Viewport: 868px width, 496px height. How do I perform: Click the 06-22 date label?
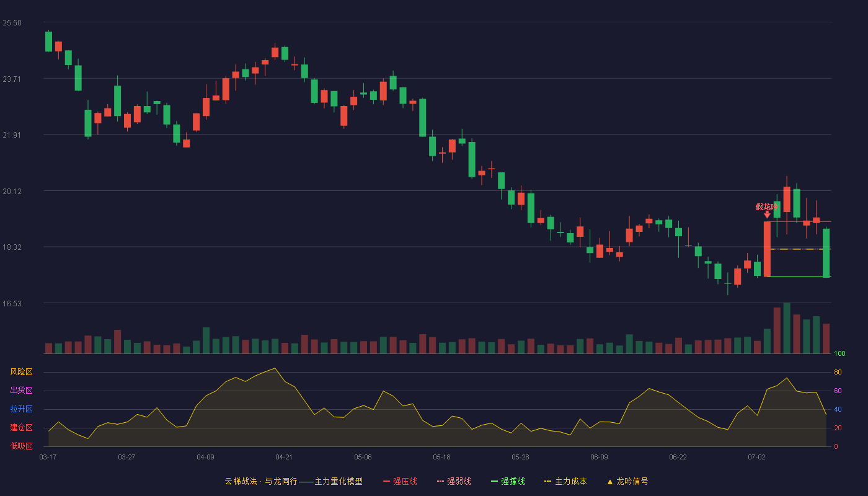point(678,457)
